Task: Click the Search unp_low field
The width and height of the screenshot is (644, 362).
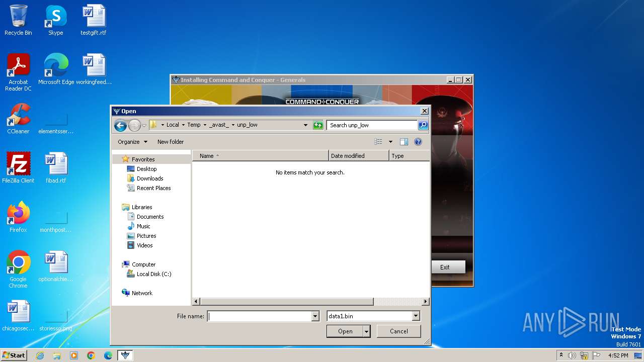Action: tap(372, 125)
